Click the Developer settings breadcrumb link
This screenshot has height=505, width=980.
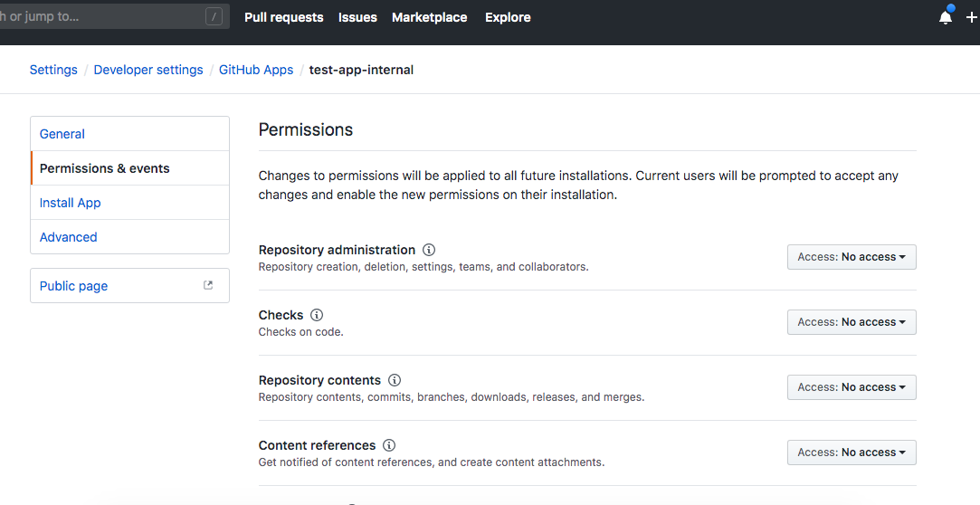click(x=148, y=70)
